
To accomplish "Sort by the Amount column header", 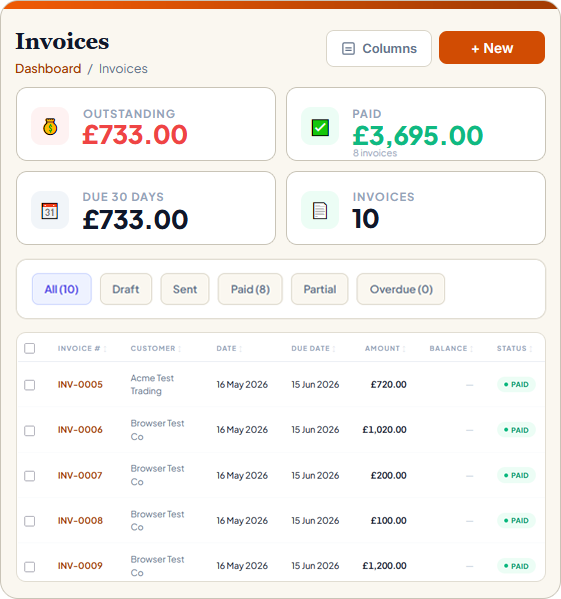I will point(385,348).
